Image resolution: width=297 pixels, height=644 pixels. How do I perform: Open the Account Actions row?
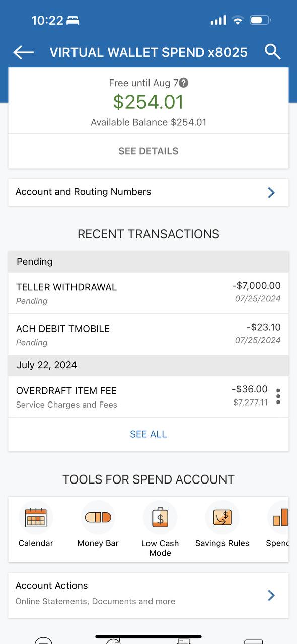[x=148, y=595]
